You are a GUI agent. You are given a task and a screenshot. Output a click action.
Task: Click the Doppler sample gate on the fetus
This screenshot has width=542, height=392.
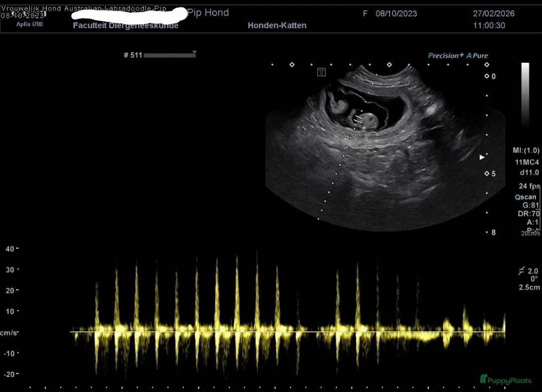358,119
